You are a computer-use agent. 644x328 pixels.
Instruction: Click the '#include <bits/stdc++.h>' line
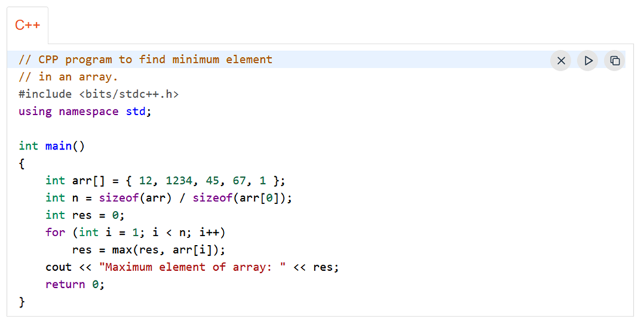pos(99,95)
